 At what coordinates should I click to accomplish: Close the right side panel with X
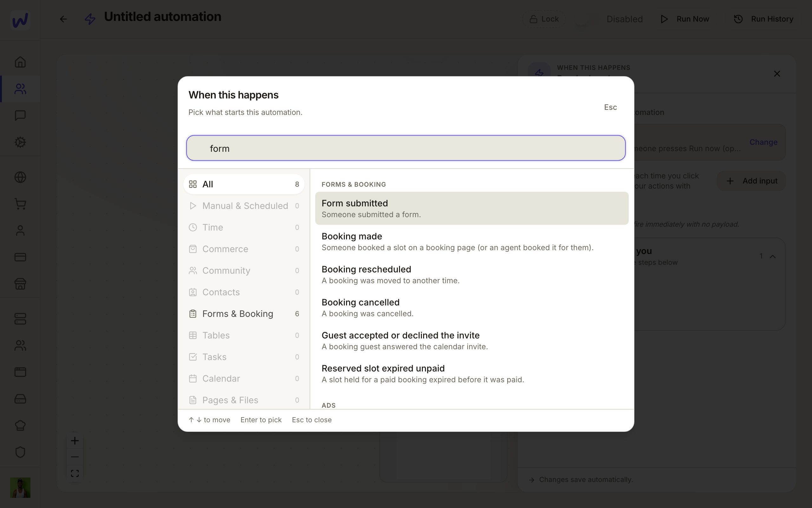point(777,74)
